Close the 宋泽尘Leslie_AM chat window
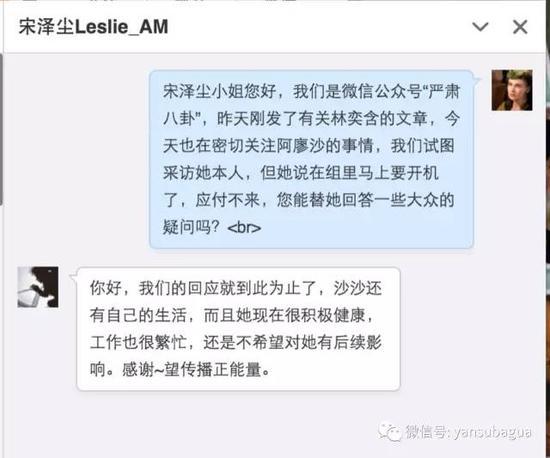Screen dimensions: 550x458 (x=520, y=27)
